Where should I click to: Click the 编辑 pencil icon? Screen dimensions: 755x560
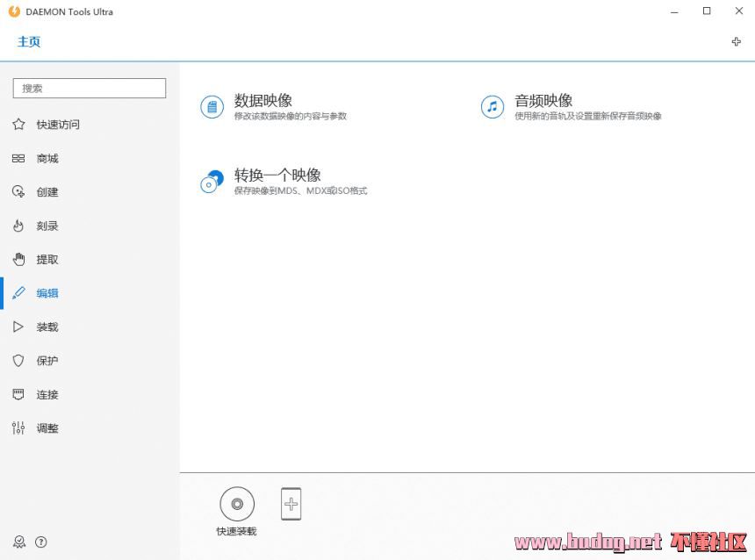[18, 293]
